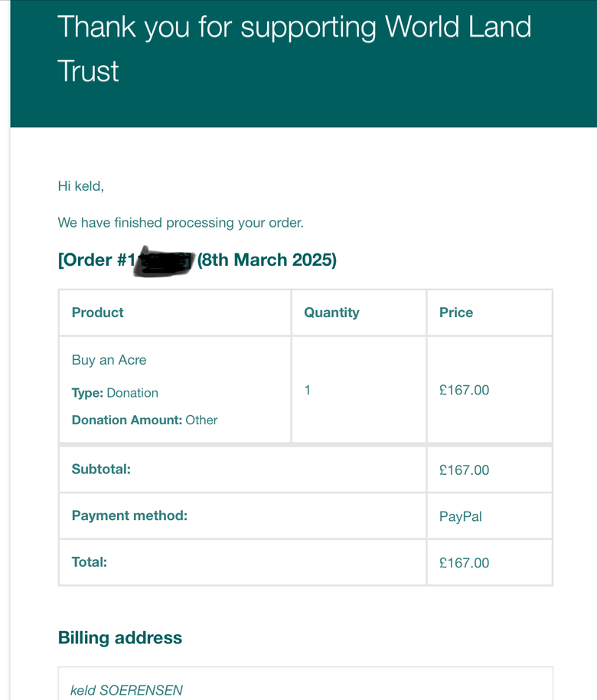Click the 8th March 2025 date
The height and width of the screenshot is (700, 597).
[267, 260]
